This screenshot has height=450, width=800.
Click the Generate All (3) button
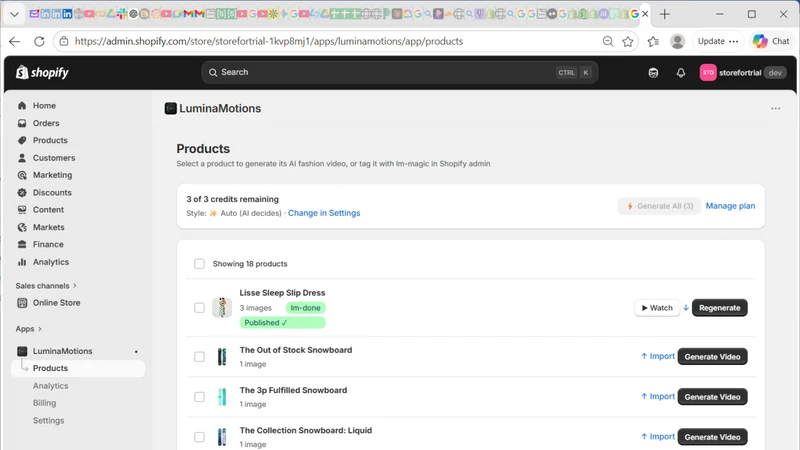point(659,206)
